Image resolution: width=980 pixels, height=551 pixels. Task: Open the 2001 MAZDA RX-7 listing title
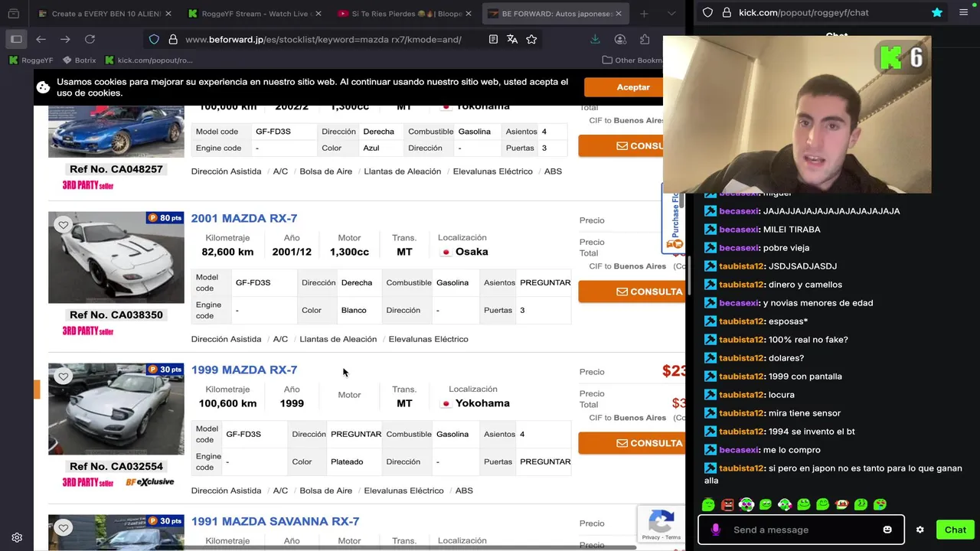[x=243, y=218]
